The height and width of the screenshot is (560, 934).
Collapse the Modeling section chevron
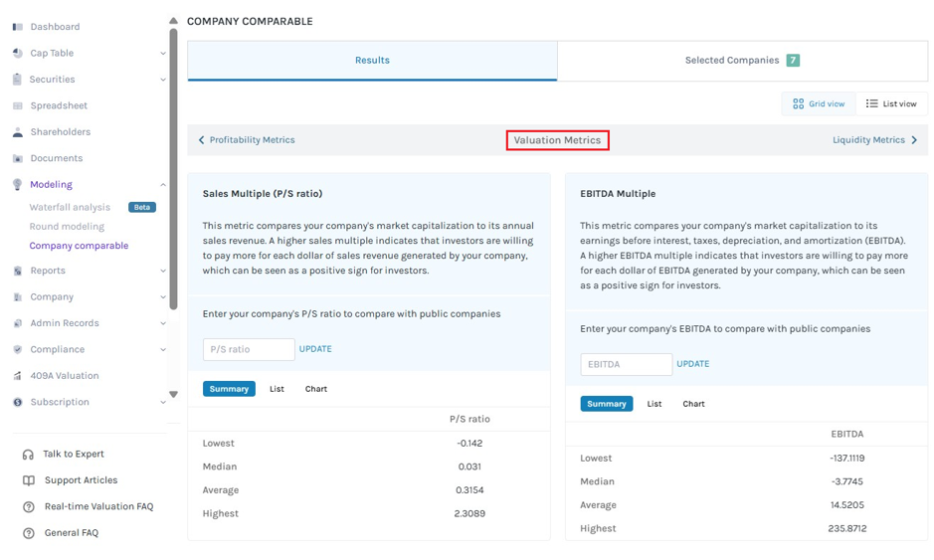(162, 185)
